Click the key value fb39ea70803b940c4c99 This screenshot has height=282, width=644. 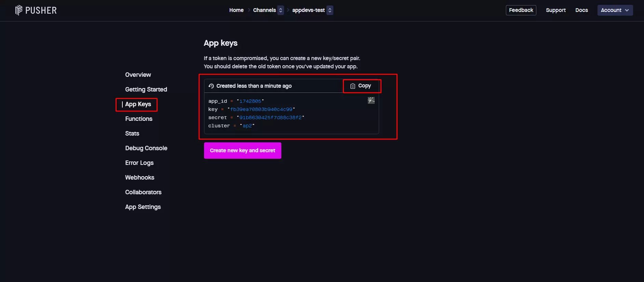(261, 109)
